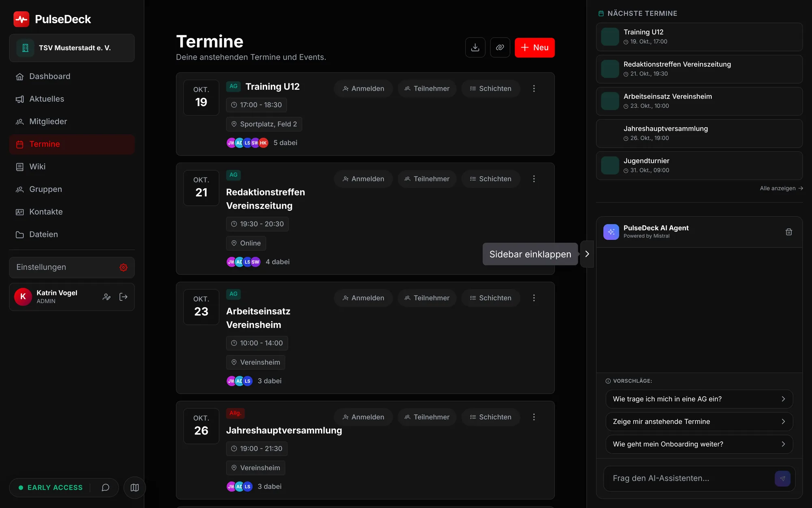Open the three-dot menu for Arbeitseinsatz Vereinsheim
The image size is (812, 508).
tap(534, 298)
